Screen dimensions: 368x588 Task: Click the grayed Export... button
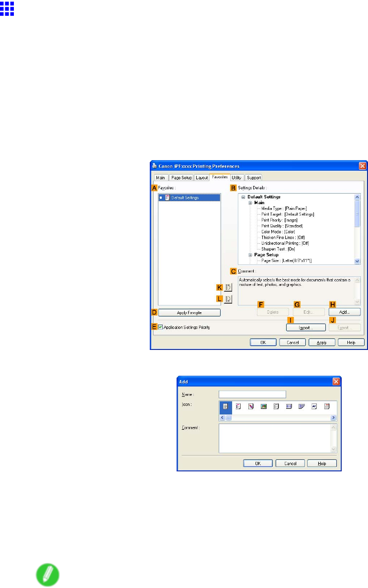pyautogui.click(x=345, y=328)
